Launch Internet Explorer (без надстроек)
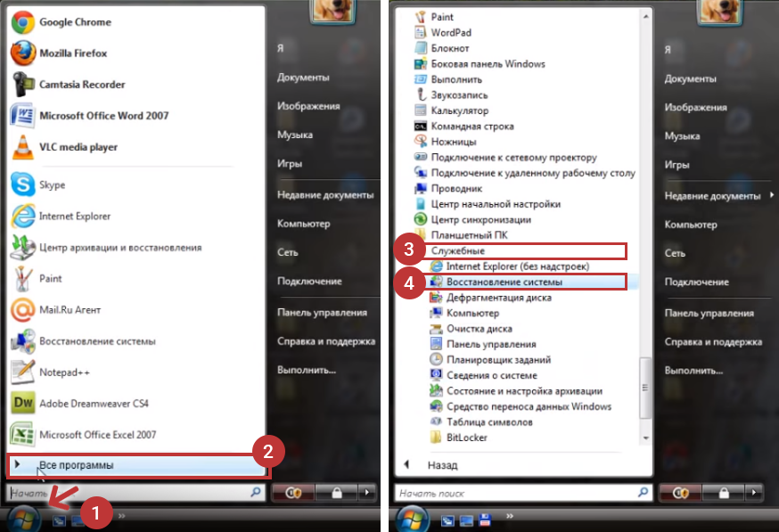The height and width of the screenshot is (532, 779). [x=509, y=266]
